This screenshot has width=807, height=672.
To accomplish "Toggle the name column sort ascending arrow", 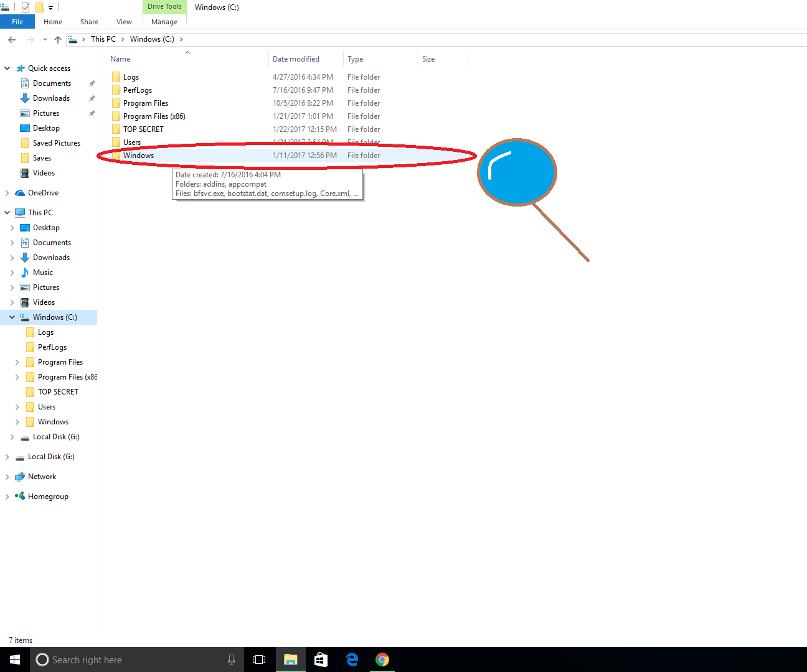I will click(187, 53).
